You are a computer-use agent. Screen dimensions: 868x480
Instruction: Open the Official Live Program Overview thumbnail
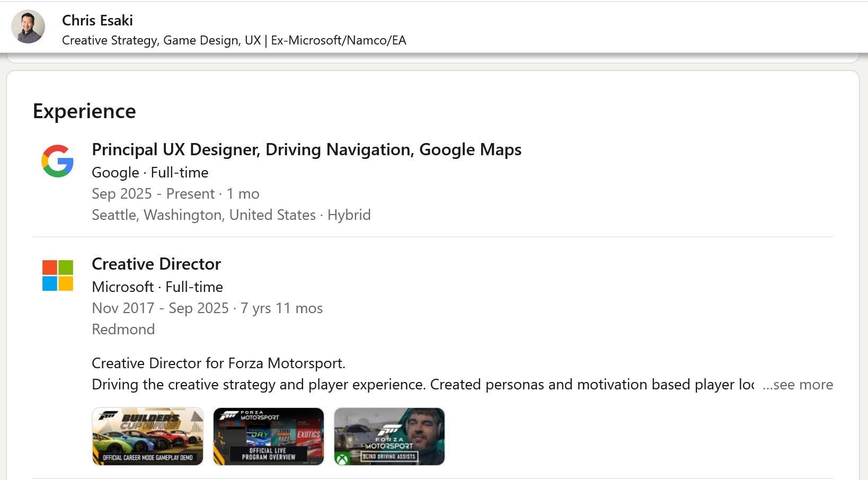pyautogui.click(x=269, y=437)
